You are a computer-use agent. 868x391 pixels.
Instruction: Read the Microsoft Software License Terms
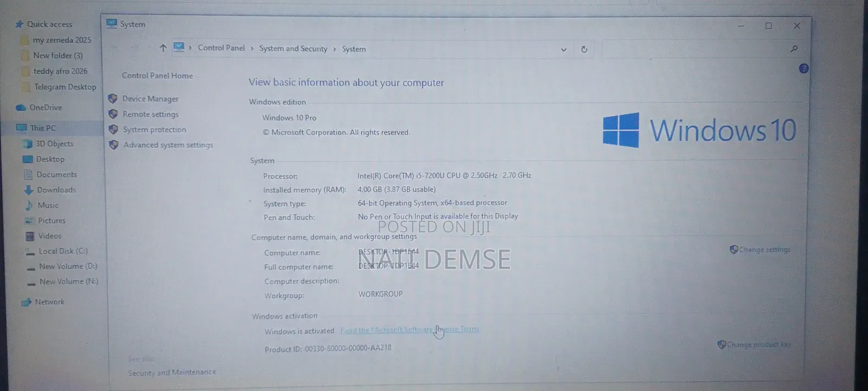pyautogui.click(x=410, y=330)
